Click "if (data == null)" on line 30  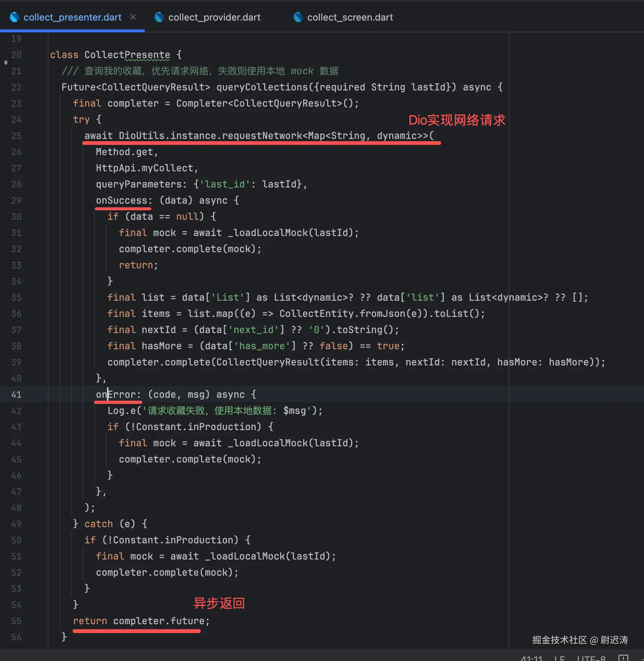[x=156, y=217]
